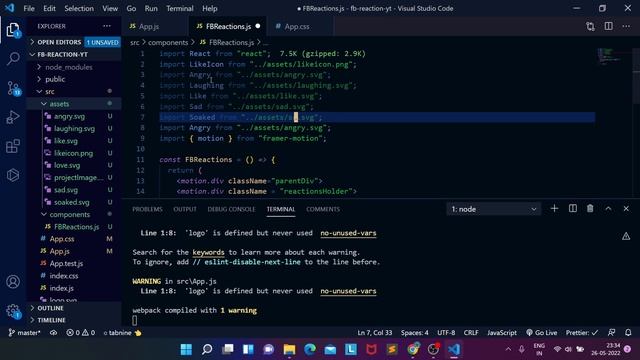This screenshot has height=360, width=640.
Task: Open Chrome from taskbar
Action: 413,349
